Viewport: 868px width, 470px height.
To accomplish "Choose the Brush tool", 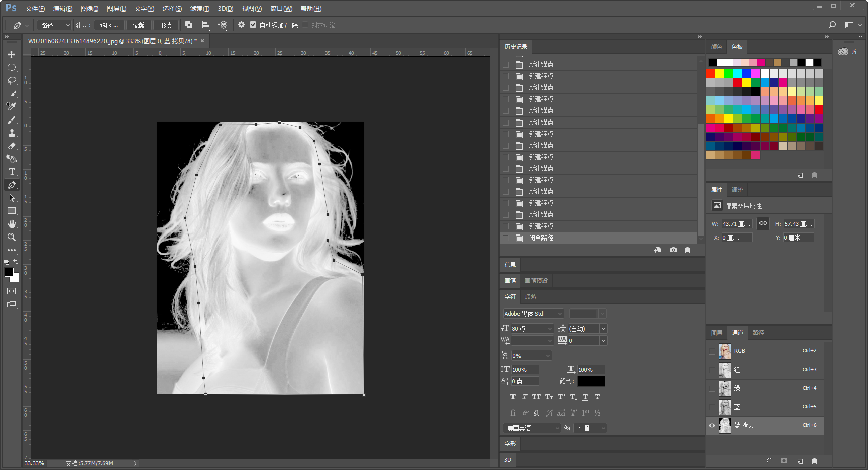I will (x=12, y=120).
